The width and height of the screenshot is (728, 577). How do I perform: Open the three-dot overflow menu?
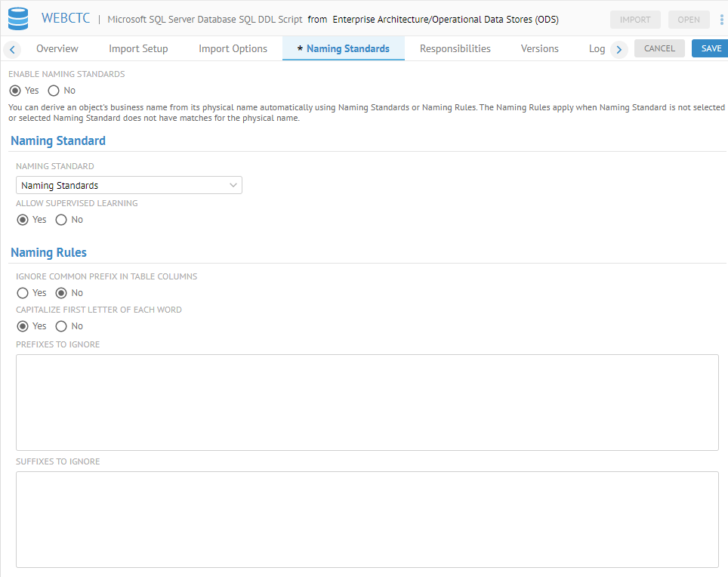(x=721, y=18)
